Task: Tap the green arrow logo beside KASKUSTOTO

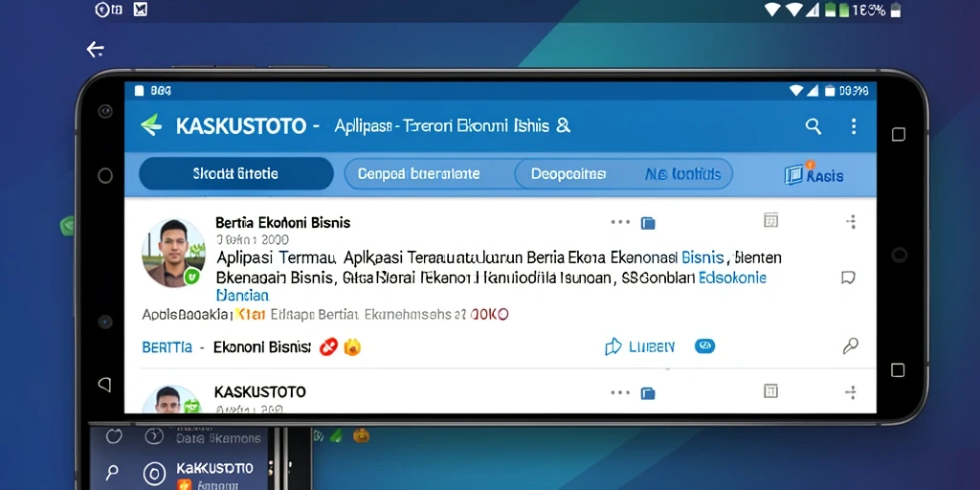Action: [151, 125]
